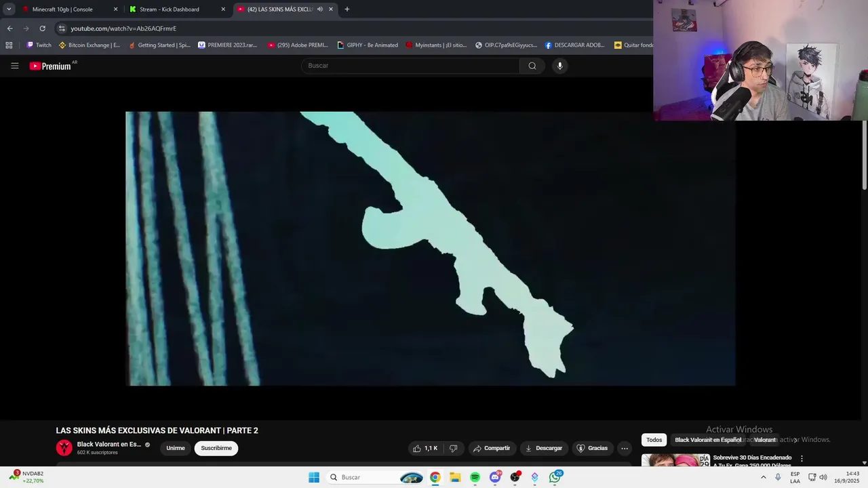Open site information icon in address bar
Viewport: 868px width, 488px height.
(62, 28)
